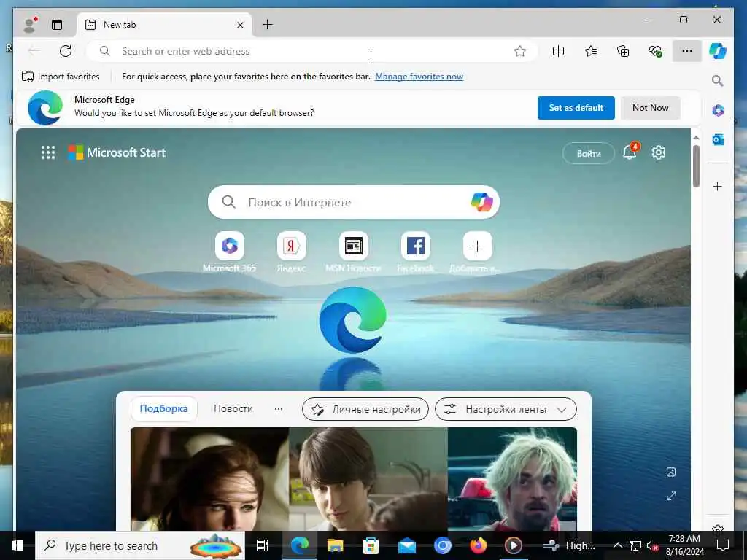The width and height of the screenshot is (747, 560).
Task: Open Firefox from taskbar
Action: [478, 545]
